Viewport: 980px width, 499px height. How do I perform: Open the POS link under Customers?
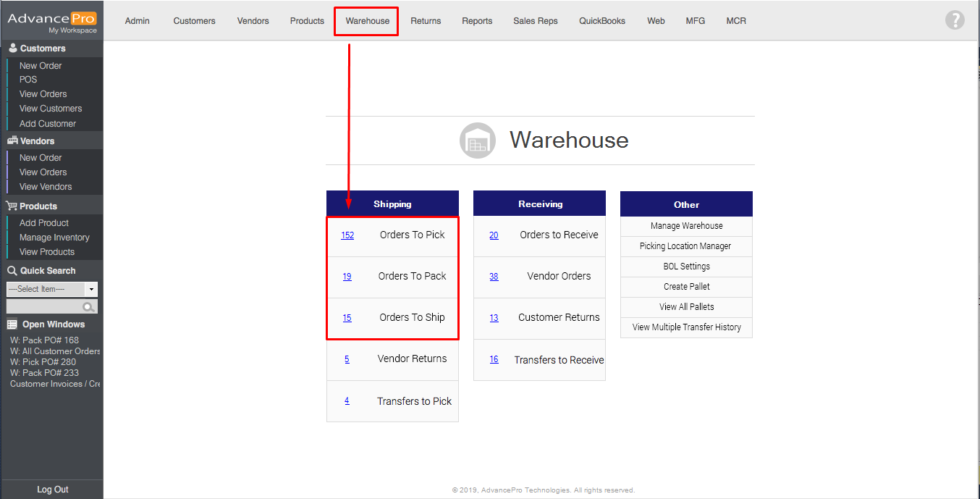pos(28,80)
